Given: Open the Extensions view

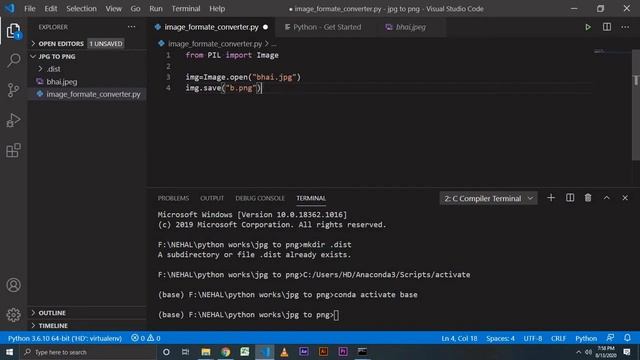Looking at the screenshot, I should [13, 150].
